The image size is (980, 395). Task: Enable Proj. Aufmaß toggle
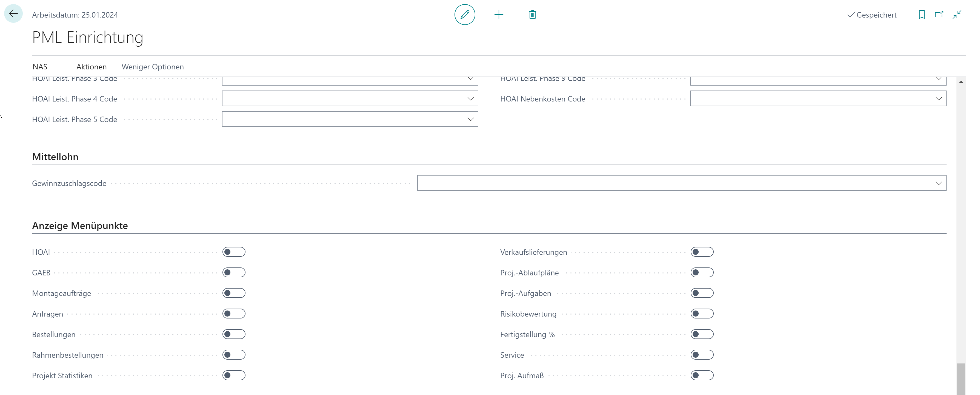tap(702, 375)
